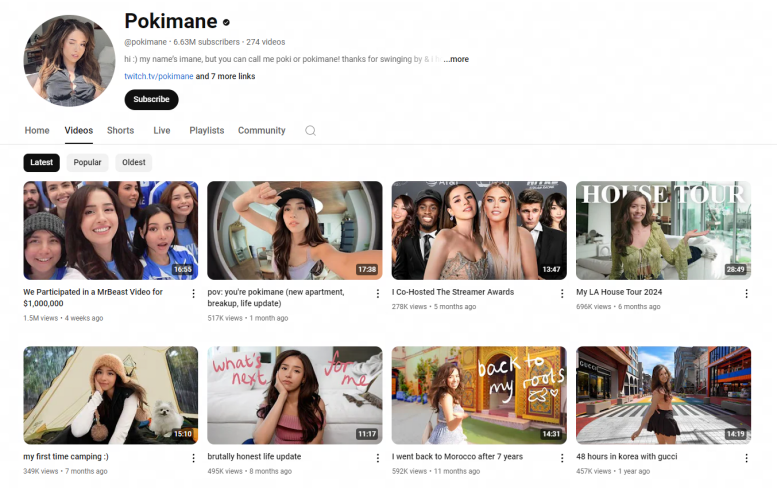Viewport: 777px width, 488px height.
Task: Open the Community tab
Action: [x=262, y=130]
